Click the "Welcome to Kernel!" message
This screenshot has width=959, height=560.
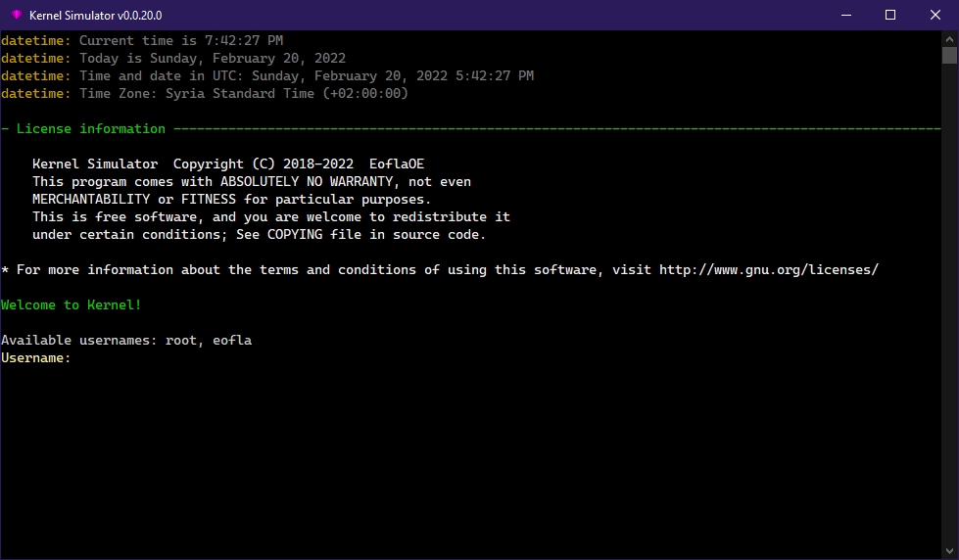[x=72, y=305]
